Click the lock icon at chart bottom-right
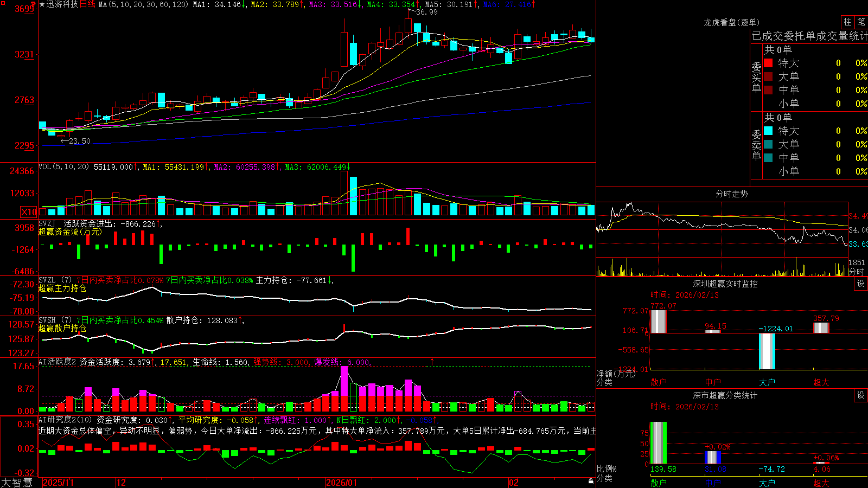Screen dimensions: 868x488 [591, 481]
